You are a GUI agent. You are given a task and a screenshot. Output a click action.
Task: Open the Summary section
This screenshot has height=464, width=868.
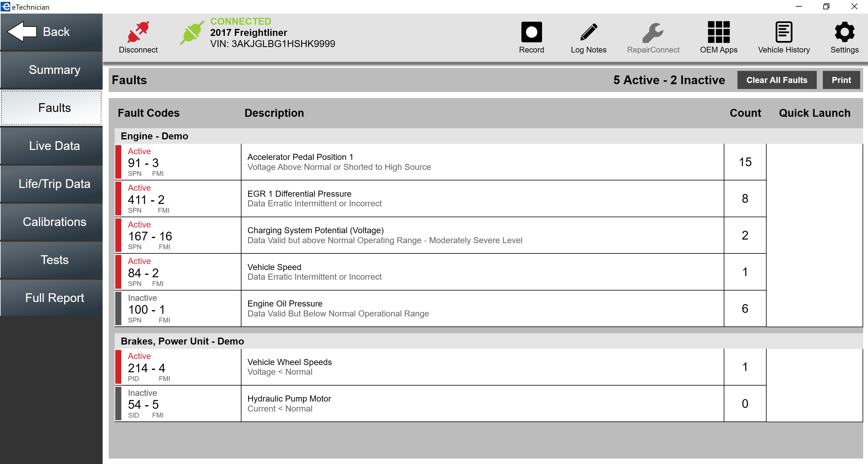point(51,70)
